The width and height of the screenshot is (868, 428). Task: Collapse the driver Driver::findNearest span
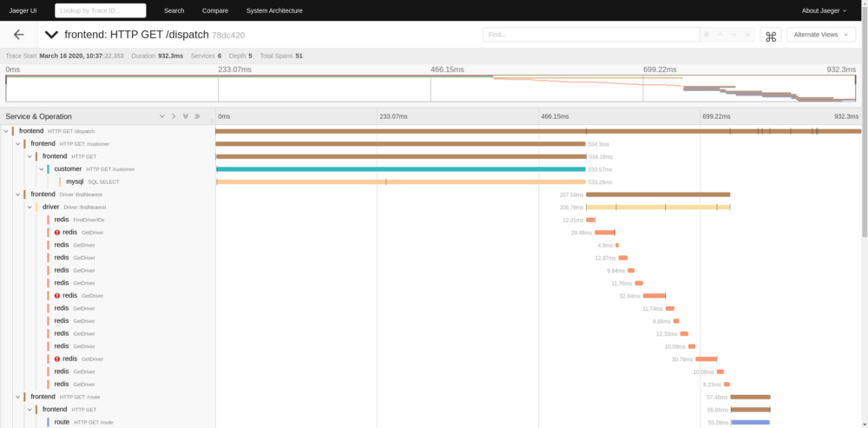[x=30, y=207]
